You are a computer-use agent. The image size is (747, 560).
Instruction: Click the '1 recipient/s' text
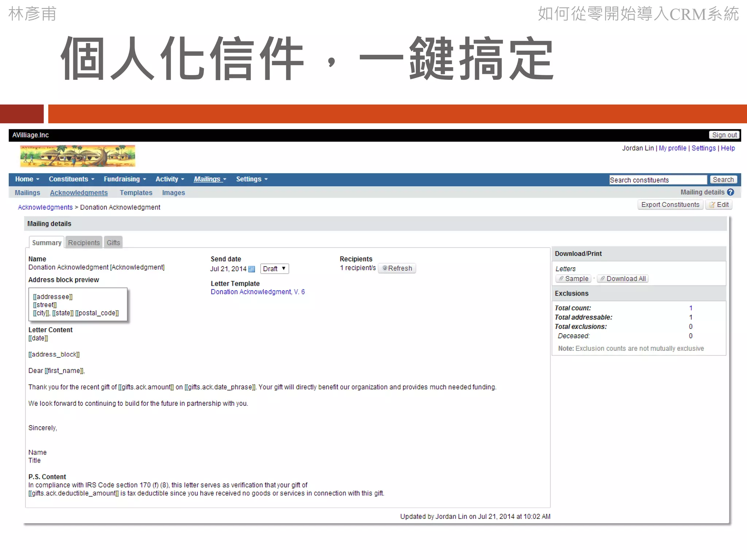click(x=358, y=268)
